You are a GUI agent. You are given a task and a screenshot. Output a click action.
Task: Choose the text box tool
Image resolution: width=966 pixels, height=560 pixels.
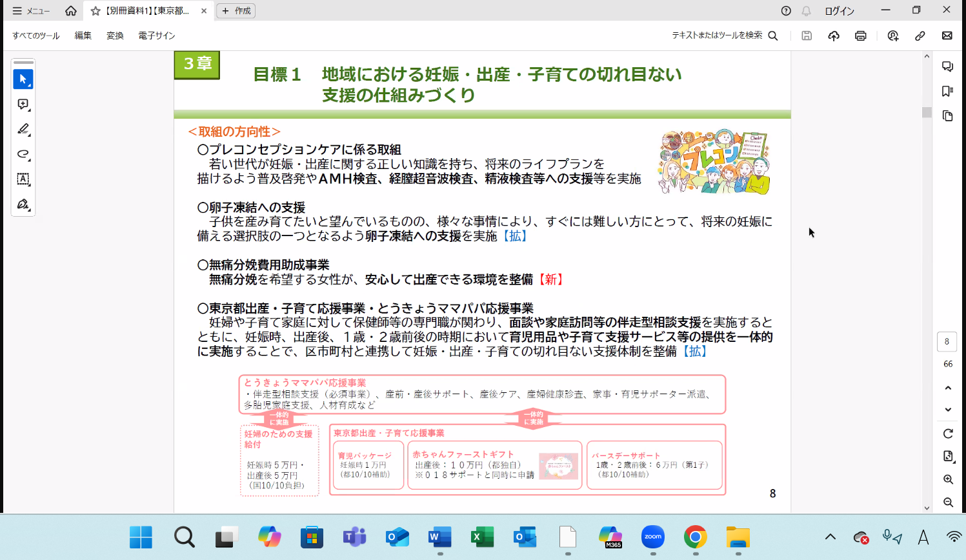(x=23, y=179)
